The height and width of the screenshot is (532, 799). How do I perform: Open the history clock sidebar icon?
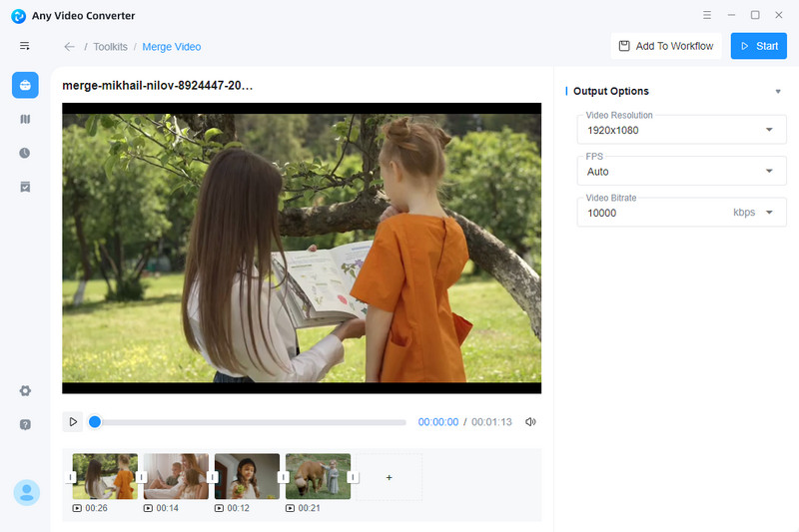[x=25, y=153]
